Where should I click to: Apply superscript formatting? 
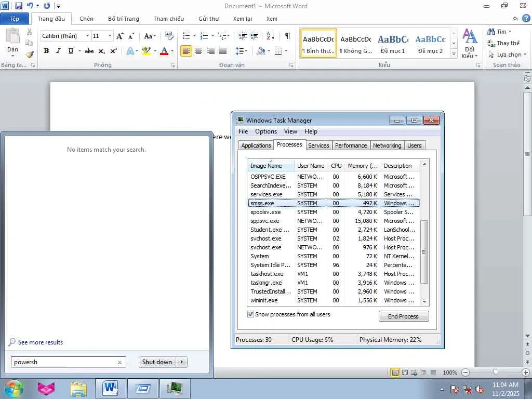[x=114, y=51]
